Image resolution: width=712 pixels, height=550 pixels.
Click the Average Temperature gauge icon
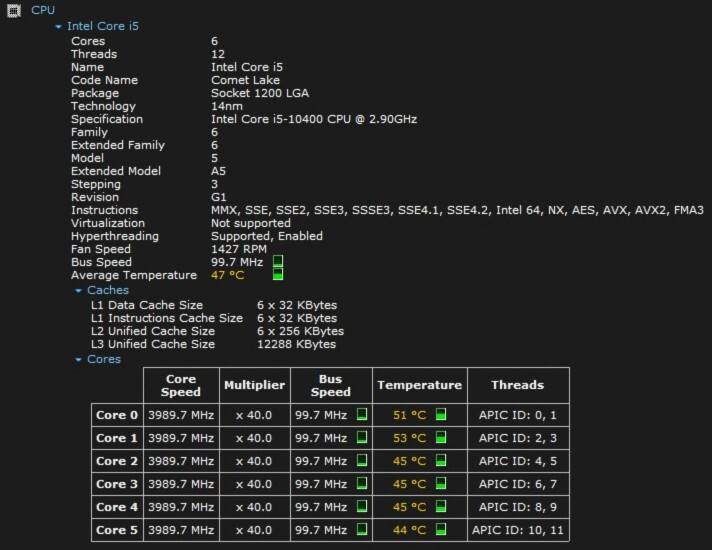point(278,274)
